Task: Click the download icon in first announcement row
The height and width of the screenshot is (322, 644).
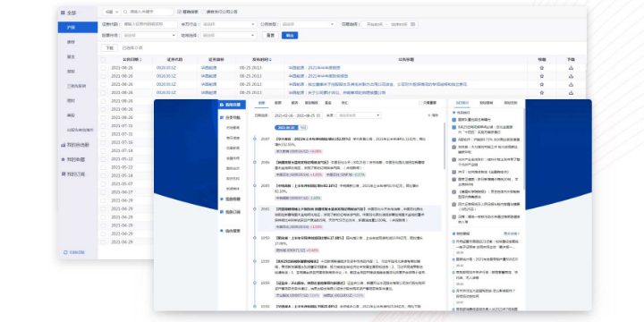Action: 571,68
